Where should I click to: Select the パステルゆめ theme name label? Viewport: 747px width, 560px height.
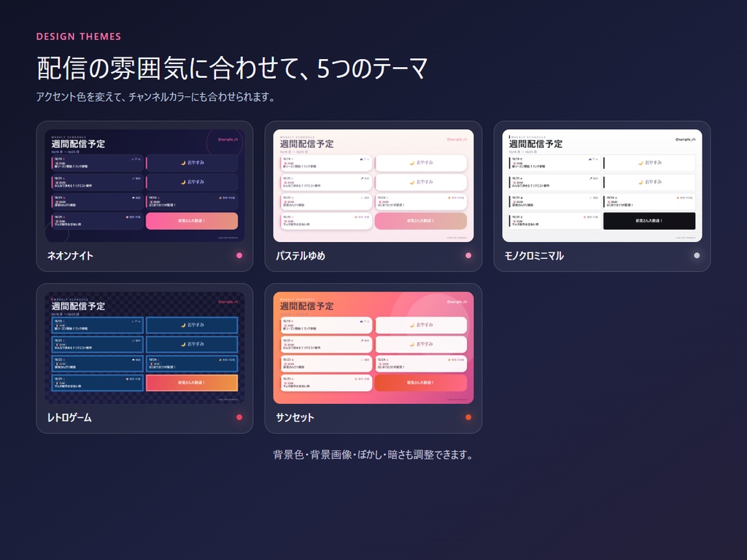pyautogui.click(x=301, y=256)
